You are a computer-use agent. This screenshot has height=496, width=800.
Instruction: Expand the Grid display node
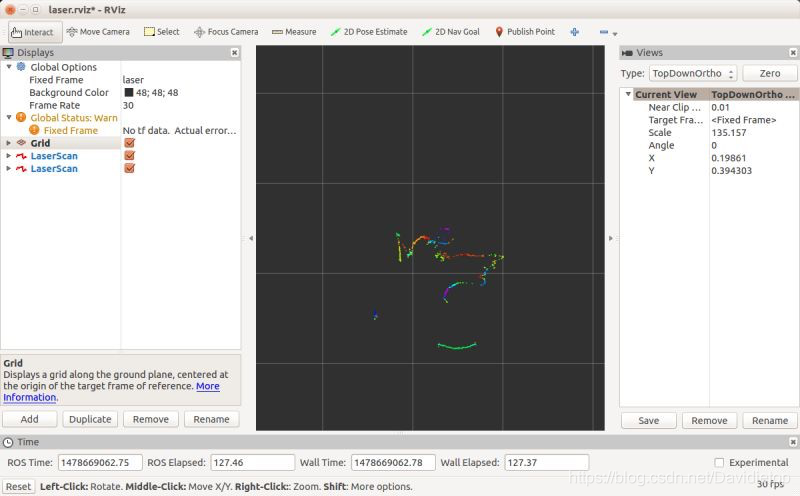9,143
